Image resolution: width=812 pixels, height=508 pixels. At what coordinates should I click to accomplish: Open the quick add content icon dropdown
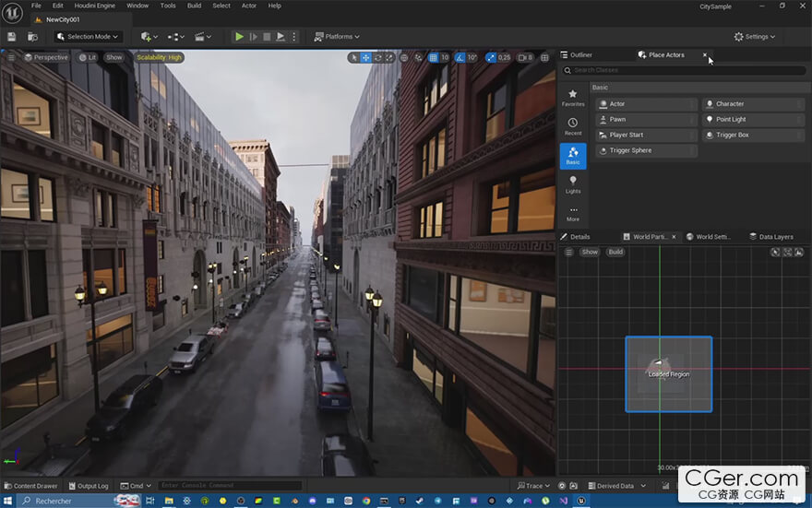pos(148,37)
